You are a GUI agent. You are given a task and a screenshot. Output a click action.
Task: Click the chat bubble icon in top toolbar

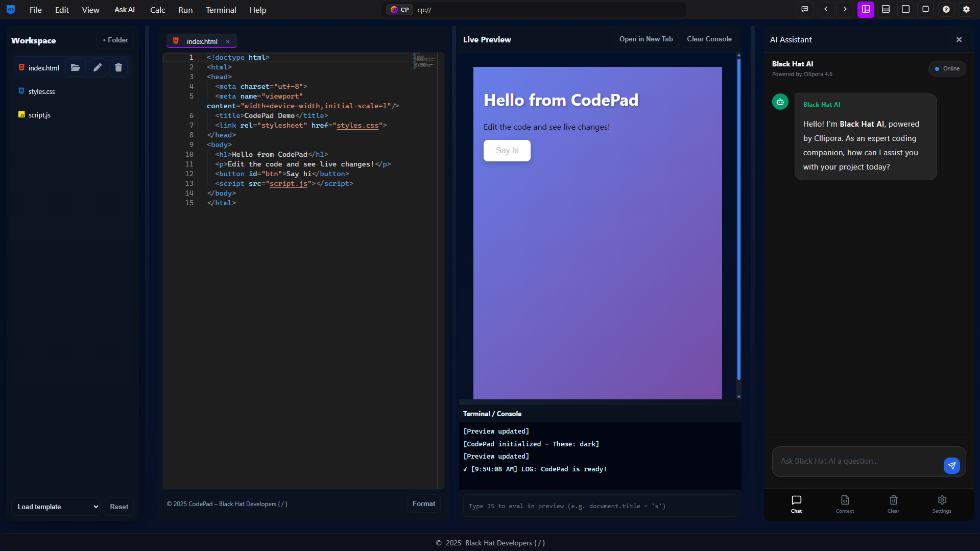click(805, 9)
